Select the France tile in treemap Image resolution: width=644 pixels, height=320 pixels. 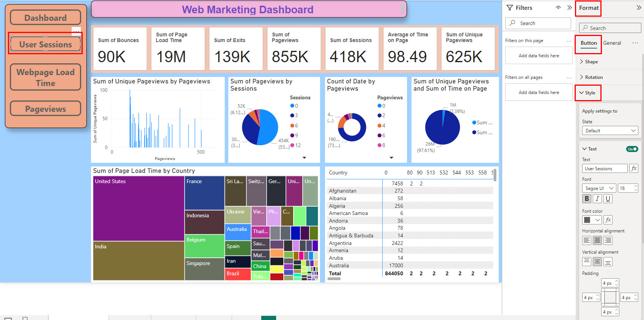point(204,193)
